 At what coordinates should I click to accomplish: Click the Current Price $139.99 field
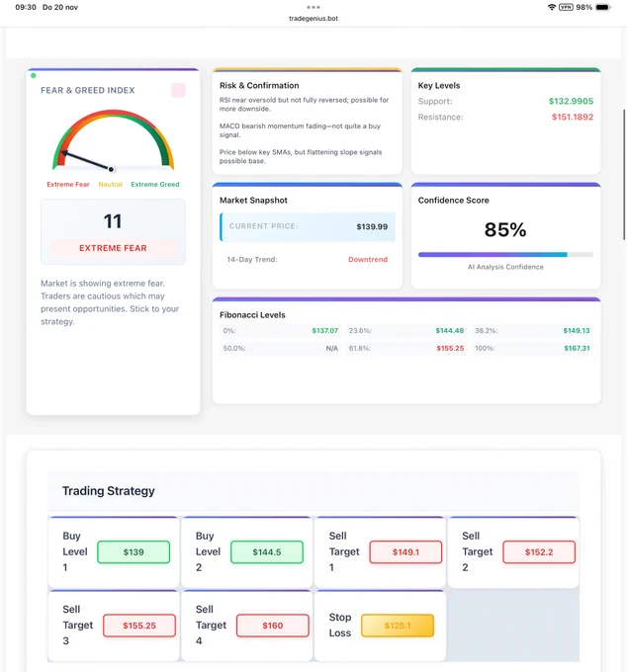point(308,226)
